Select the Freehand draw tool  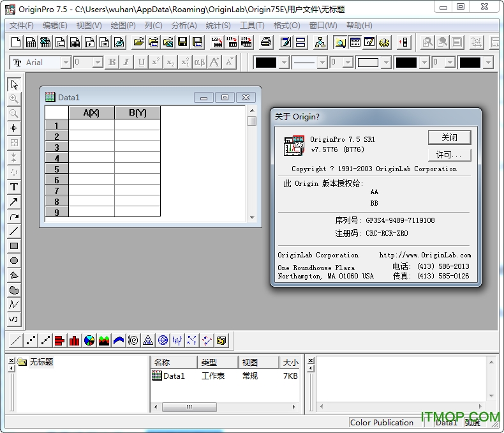point(14,319)
